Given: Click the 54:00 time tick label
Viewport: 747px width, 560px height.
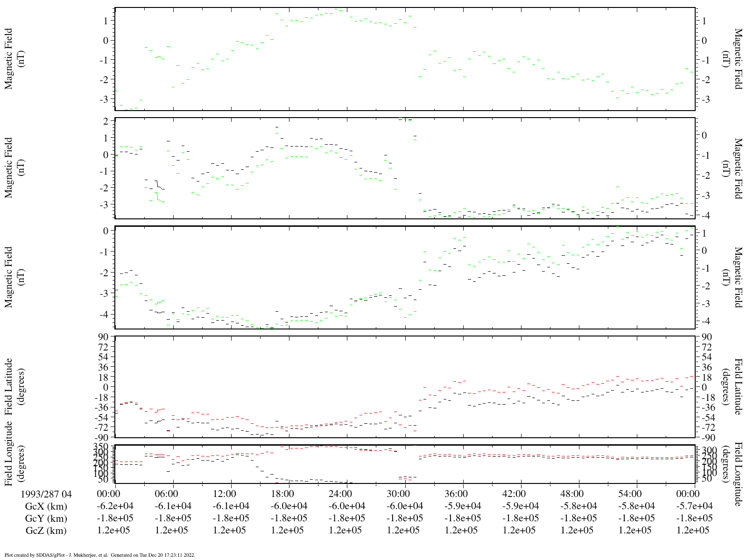Looking at the screenshot, I should pos(630,494).
